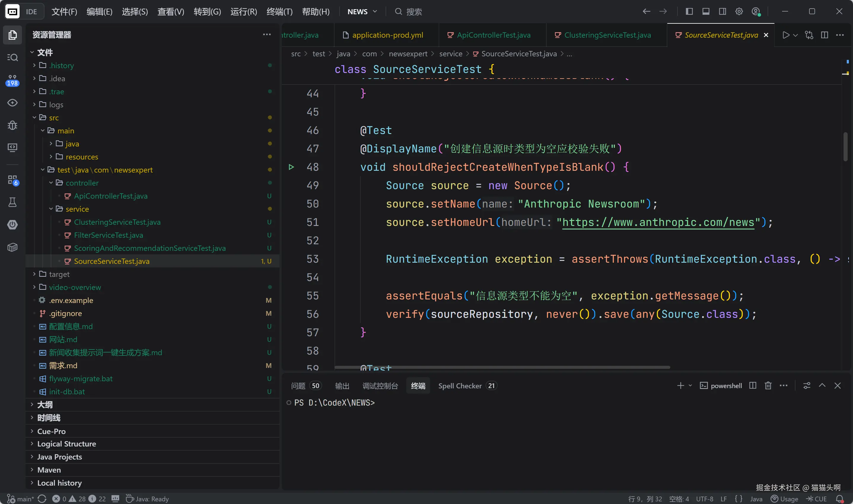Run test at line 48 gutter icon
Screen dimensions: 853x504
click(x=291, y=167)
